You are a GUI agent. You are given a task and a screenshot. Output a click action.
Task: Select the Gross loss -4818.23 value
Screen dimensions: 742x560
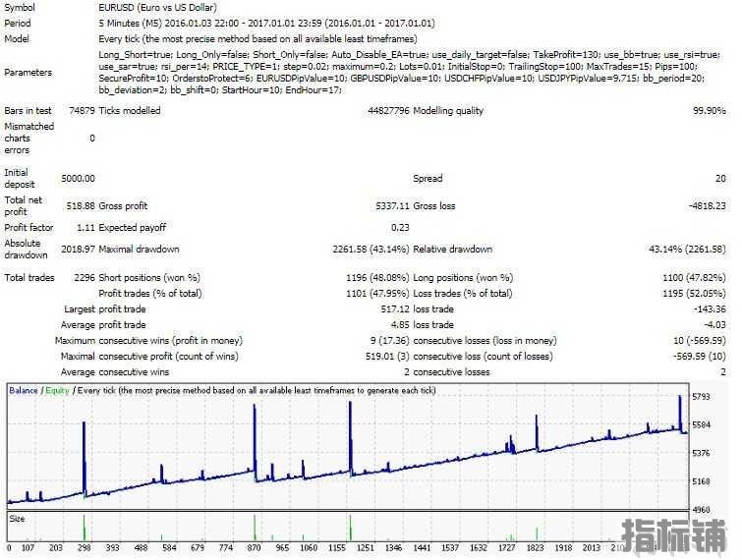(705, 206)
